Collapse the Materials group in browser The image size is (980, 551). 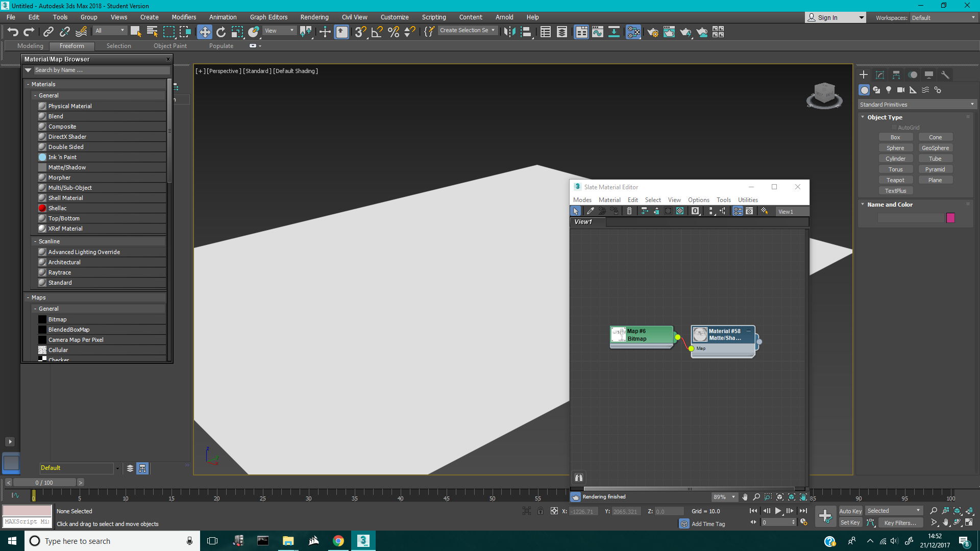28,84
